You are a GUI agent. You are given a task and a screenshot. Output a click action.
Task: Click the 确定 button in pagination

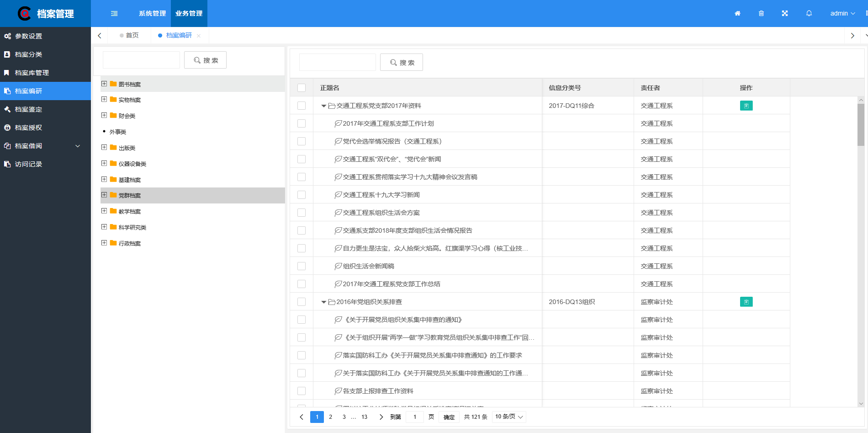[449, 417]
